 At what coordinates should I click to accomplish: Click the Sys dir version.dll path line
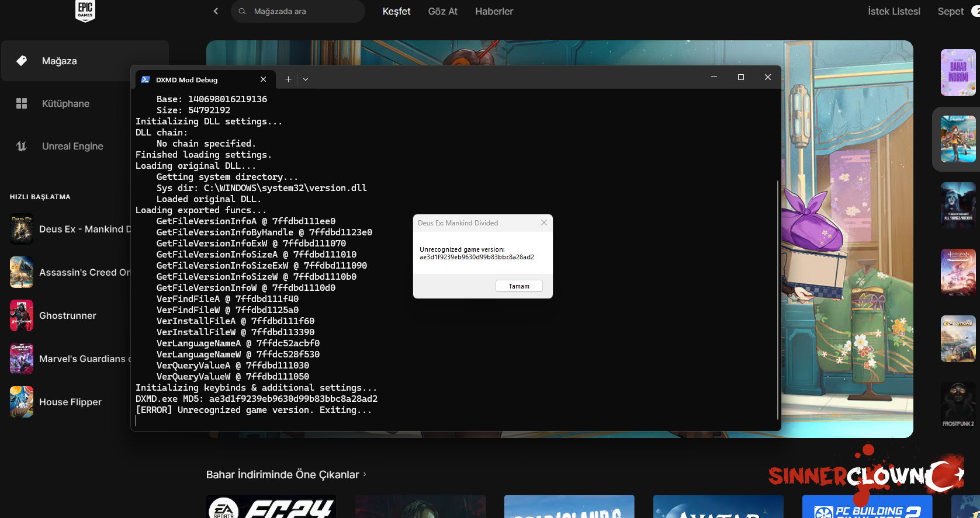(262, 188)
